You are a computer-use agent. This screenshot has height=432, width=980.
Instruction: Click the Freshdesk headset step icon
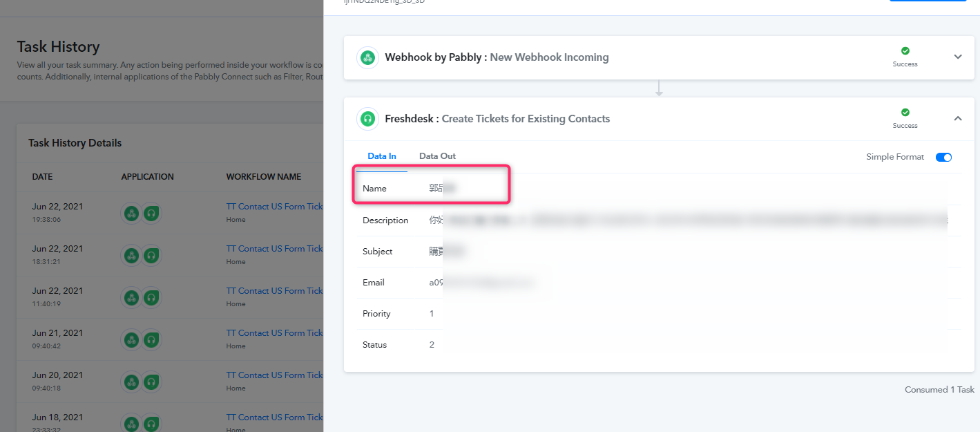click(367, 119)
